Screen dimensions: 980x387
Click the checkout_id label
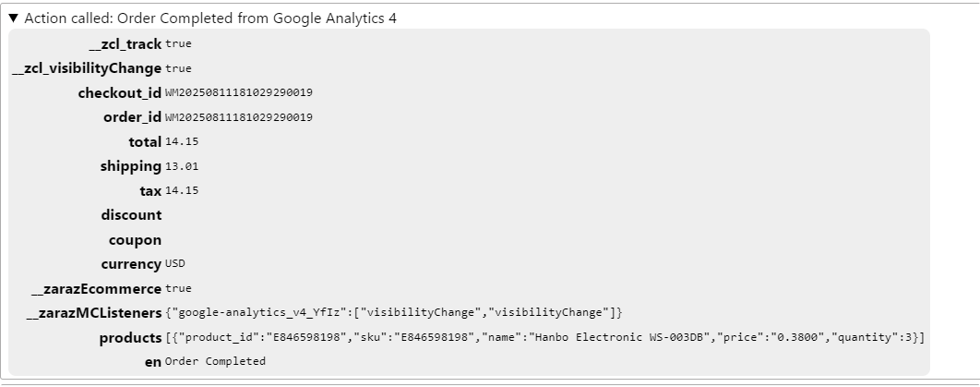pyautogui.click(x=120, y=93)
